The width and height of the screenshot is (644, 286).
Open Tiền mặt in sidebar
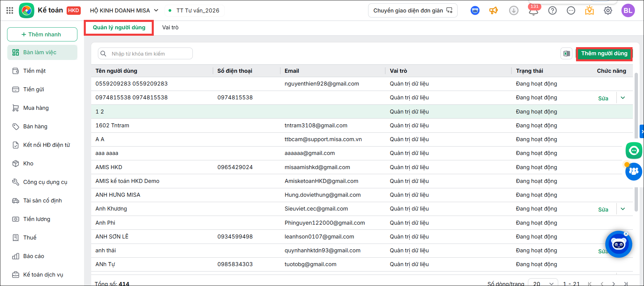[42, 71]
